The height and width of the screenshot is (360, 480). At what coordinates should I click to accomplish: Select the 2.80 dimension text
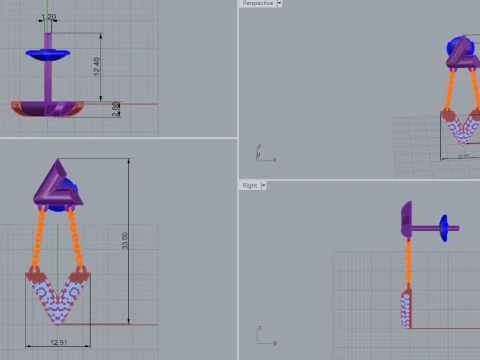click(x=116, y=109)
